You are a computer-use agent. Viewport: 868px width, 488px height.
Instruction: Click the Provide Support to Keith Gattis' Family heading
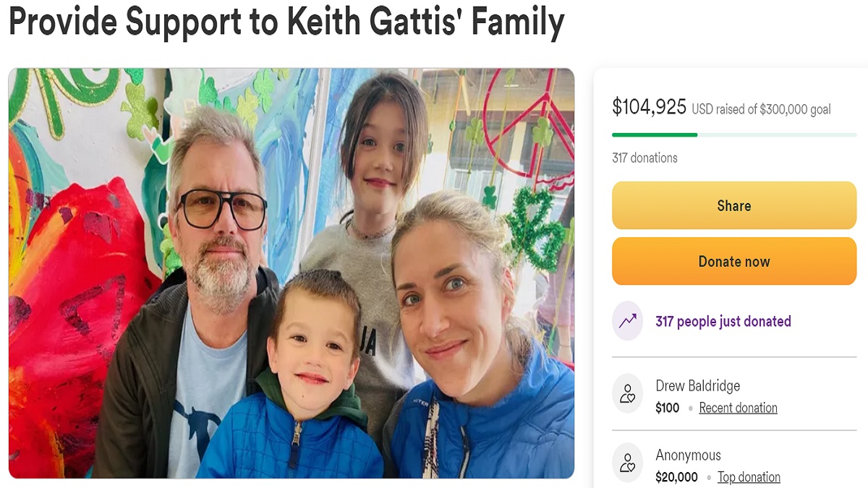pyautogui.click(x=286, y=23)
